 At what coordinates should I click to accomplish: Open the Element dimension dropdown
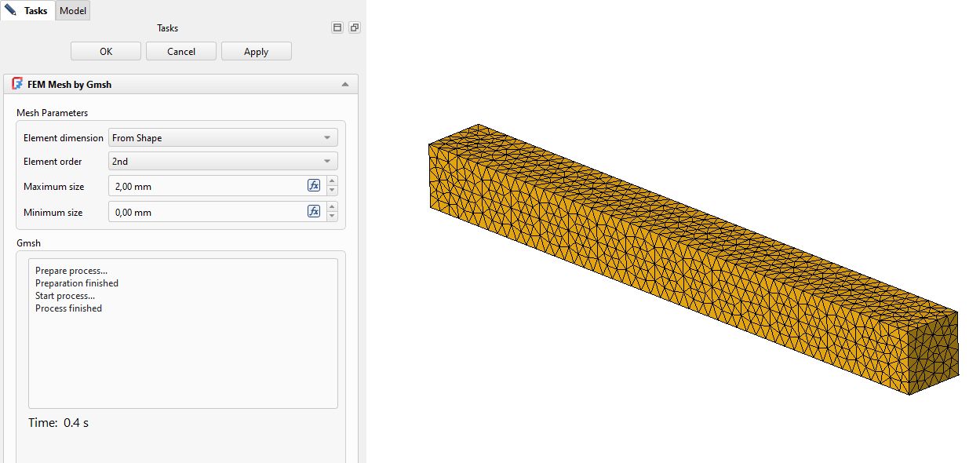tap(223, 138)
